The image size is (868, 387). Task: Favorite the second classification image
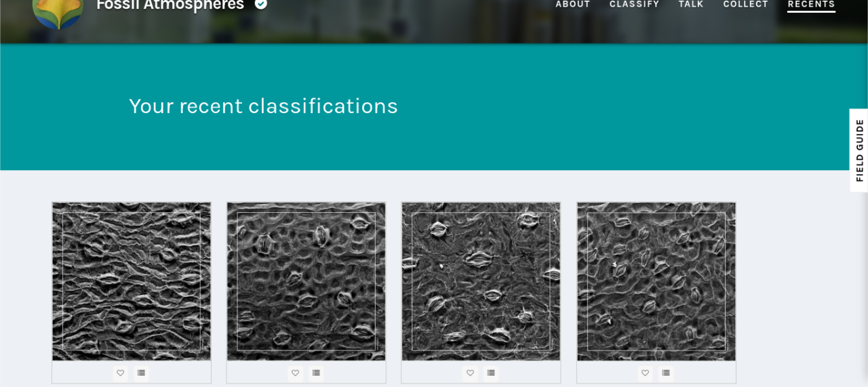pos(295,373)
